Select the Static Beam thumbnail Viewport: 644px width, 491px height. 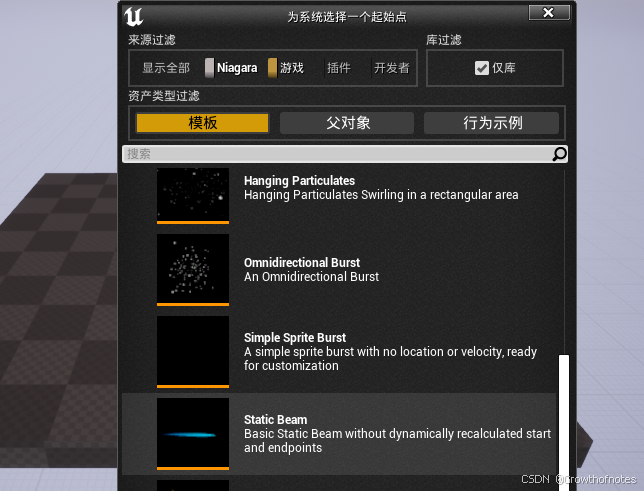193,433
